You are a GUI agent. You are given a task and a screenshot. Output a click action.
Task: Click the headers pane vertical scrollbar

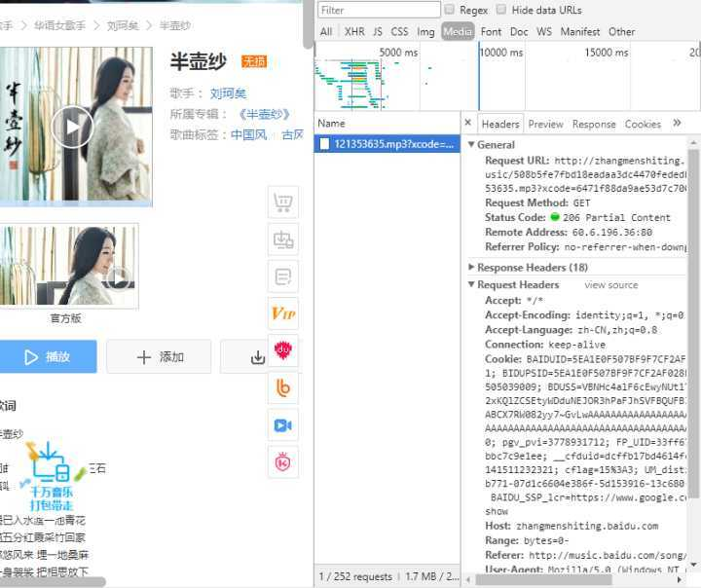click(693, 323)
